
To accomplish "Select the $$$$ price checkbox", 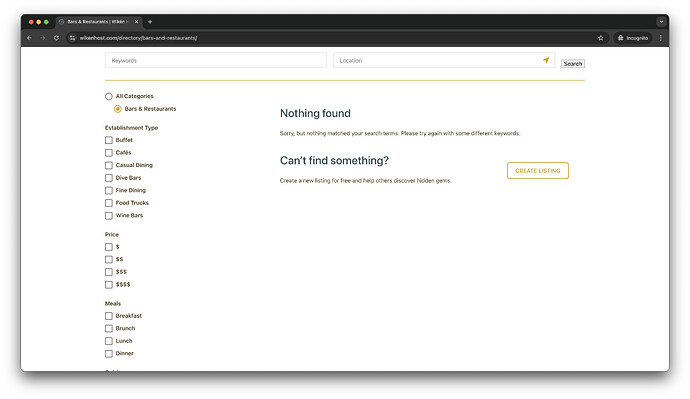I will (109, 285).
